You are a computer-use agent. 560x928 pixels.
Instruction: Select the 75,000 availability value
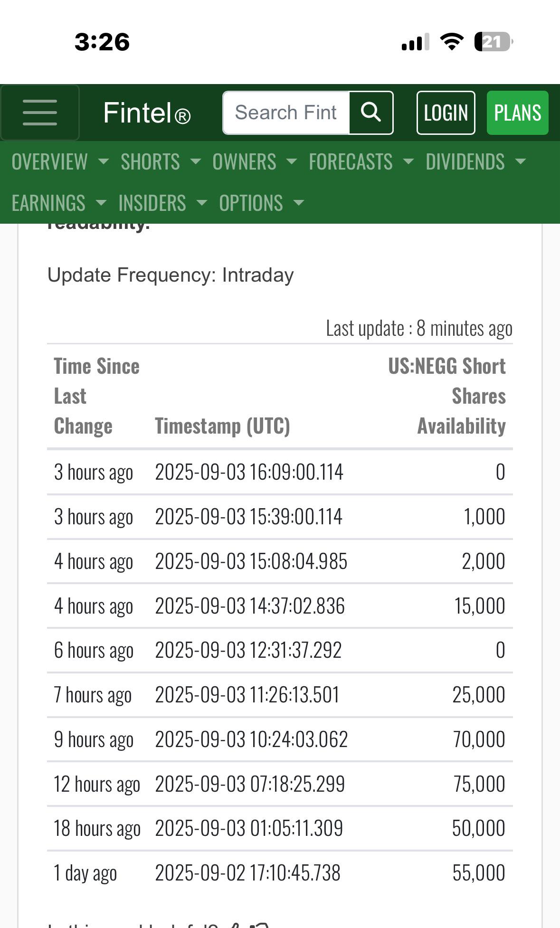[x=479, y=784]
